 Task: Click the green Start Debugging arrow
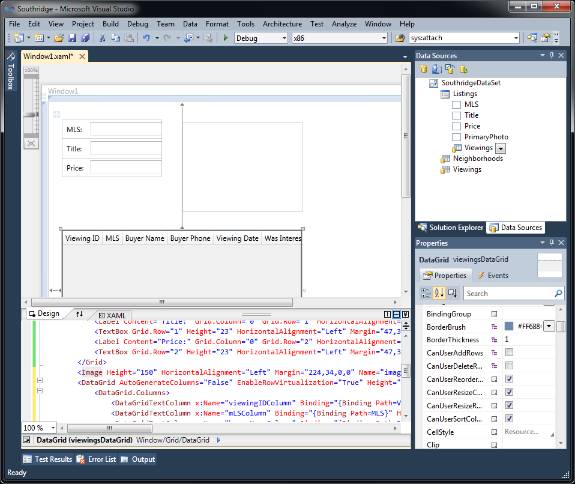226,38
